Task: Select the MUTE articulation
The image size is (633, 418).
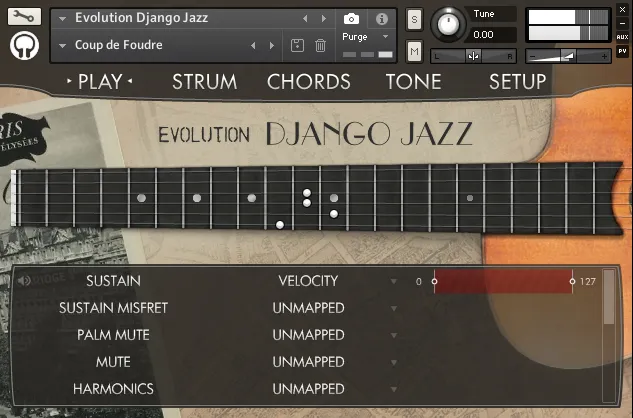Action: (113, 362)
